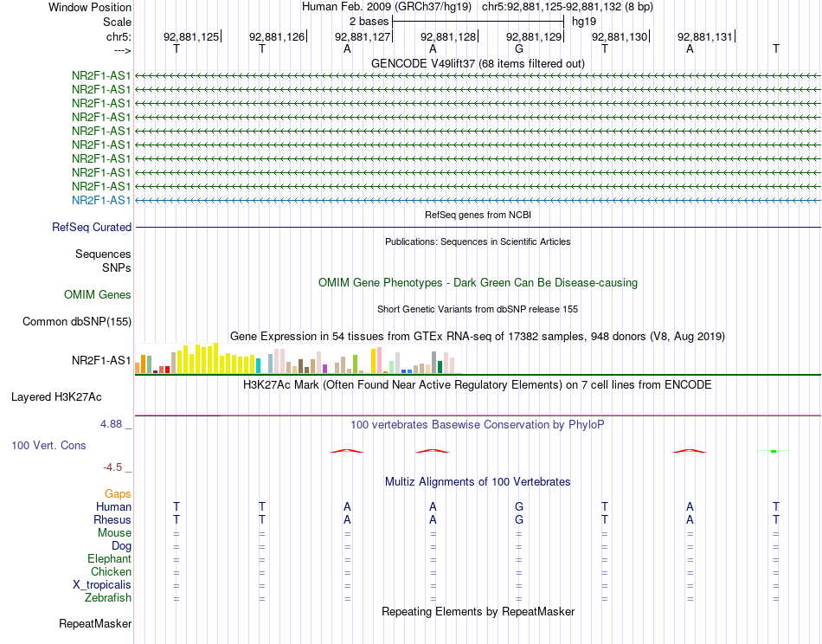Click the RefSeq genes from NCBI title
Screen dimensions: 822x644
pyautogui.click(x=478, y=215)
